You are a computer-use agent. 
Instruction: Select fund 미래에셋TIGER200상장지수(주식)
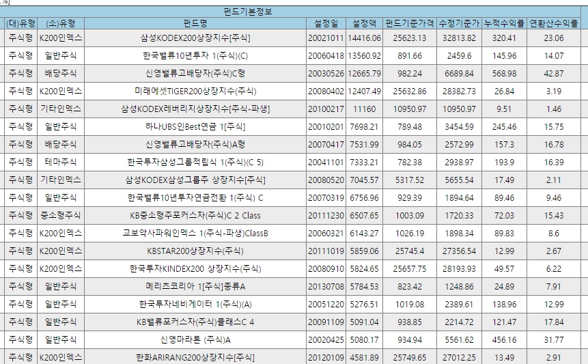tap(195, 91)
